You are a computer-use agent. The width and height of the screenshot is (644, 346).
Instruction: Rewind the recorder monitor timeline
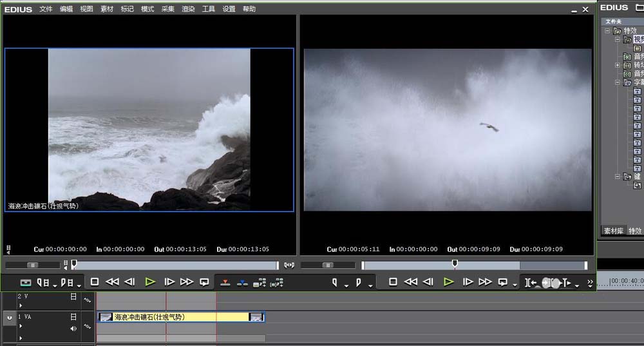tap(411, 282)
